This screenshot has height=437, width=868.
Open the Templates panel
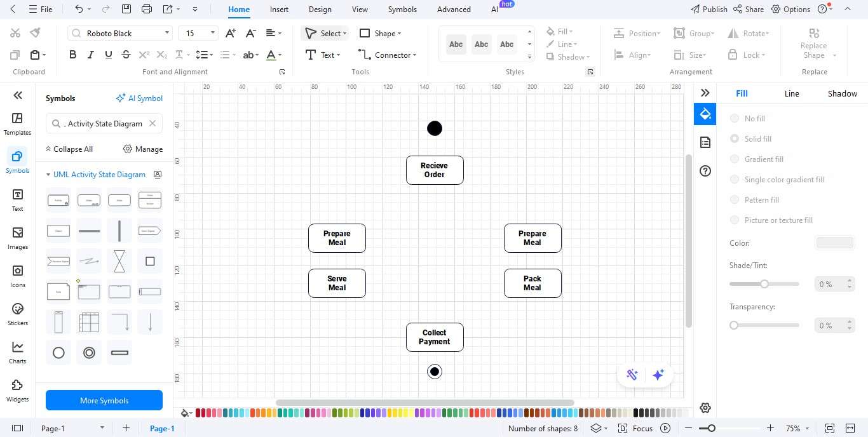pyautogui.click(x=17, y=123)
